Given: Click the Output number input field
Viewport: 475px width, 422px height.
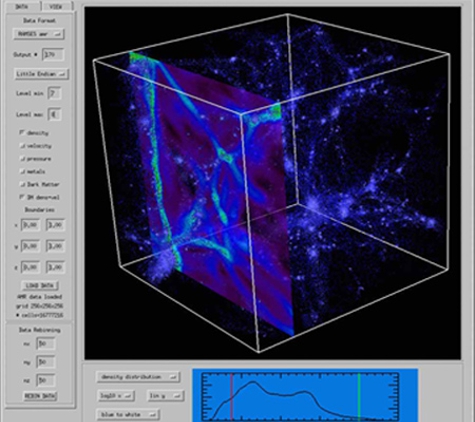Looking at the screenshot, I should click(x=53, y=55).
